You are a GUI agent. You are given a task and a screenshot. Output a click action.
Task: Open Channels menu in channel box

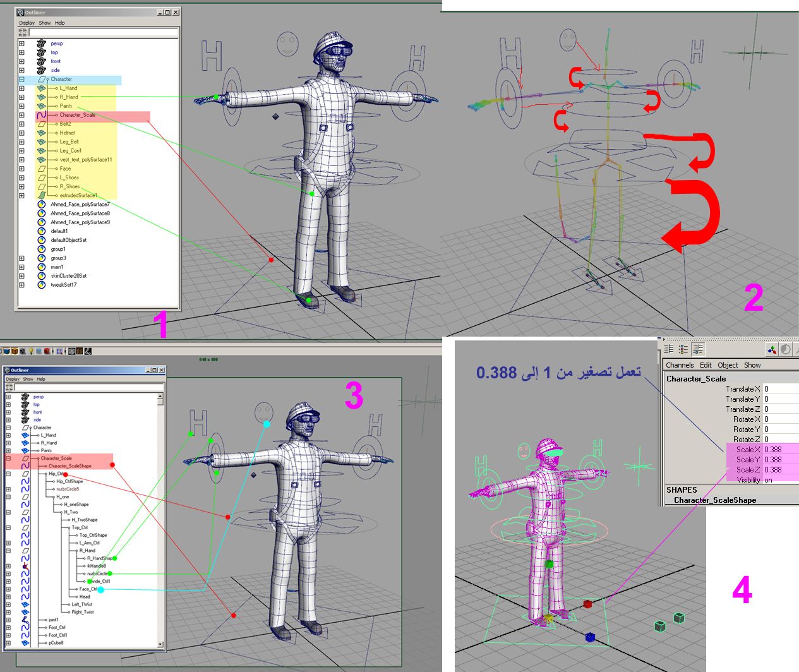point(680,365)
